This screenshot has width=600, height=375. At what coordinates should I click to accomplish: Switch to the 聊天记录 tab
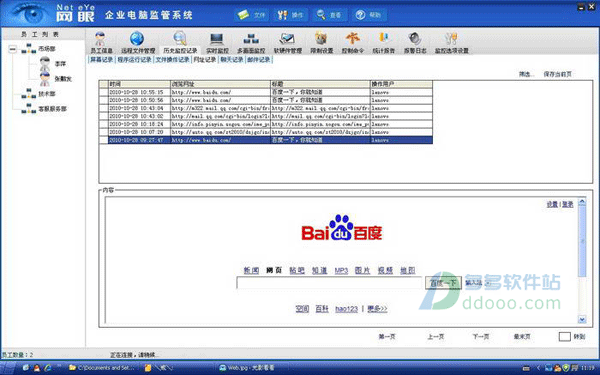pyautogui.click(x=232, y=60)
